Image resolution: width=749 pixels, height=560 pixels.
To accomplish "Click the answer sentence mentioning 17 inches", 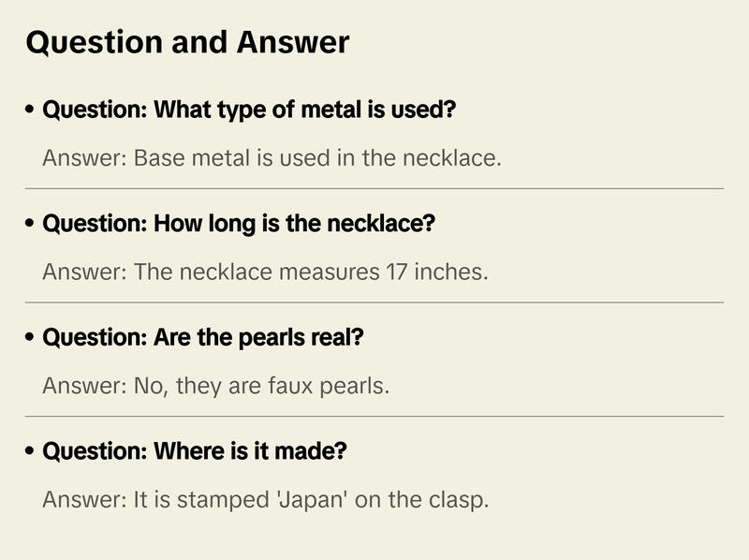I will click(x=265, y=273).
